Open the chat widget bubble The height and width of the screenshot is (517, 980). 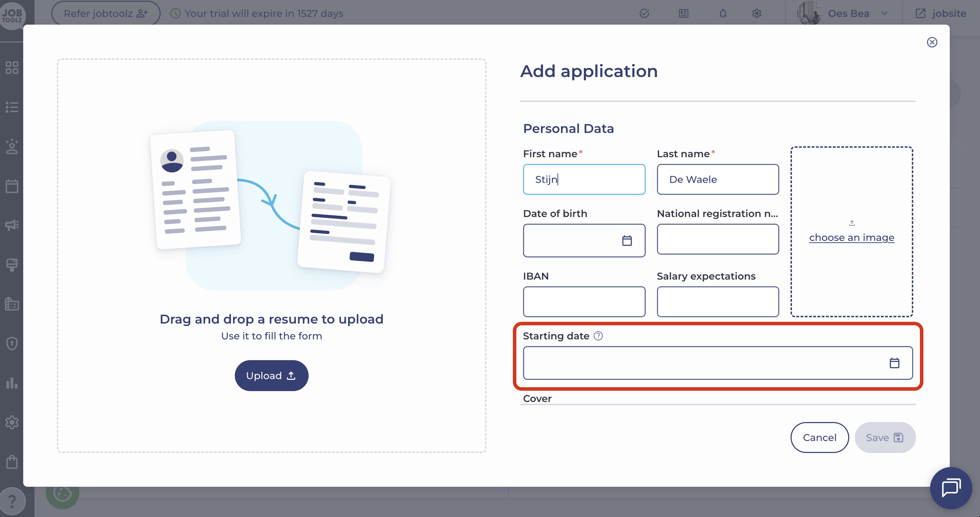coord(951,488)
